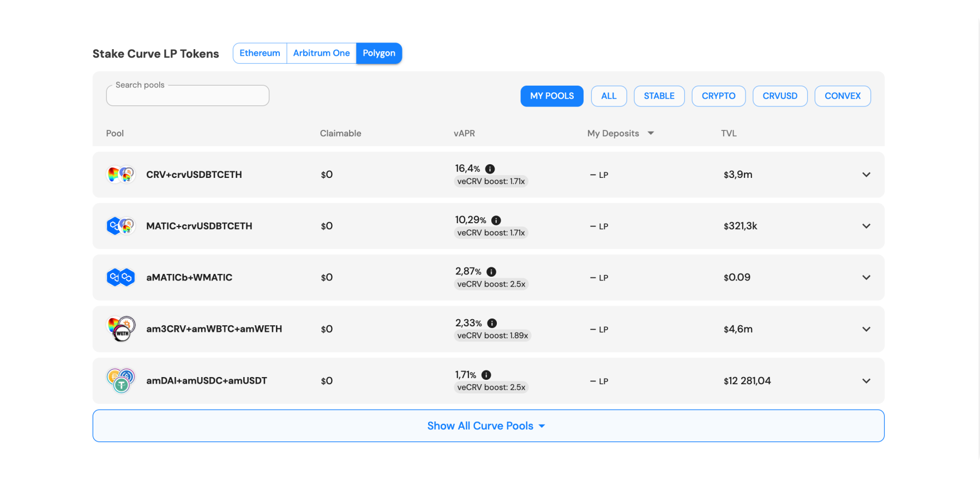The width and height of the screenshot is (980, 478).
Task: Click the aMATICb+WMATIC pool token icon
Action: (x=121, y=277)
